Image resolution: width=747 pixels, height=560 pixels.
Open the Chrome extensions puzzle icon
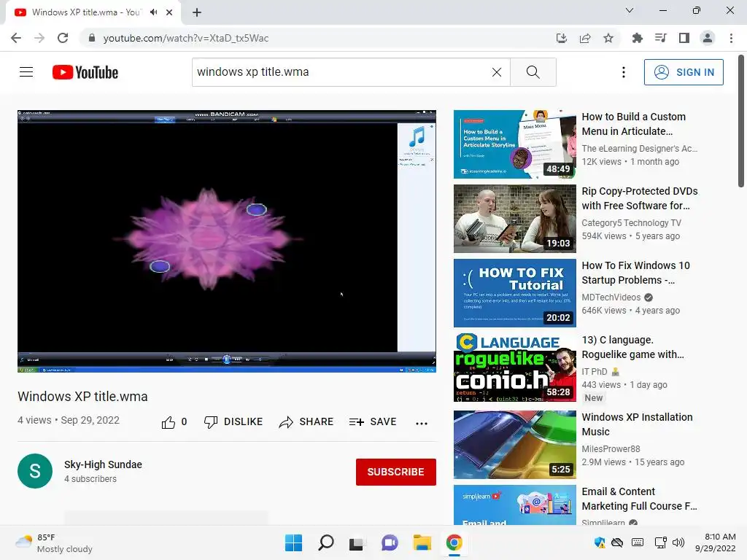click(637, 38)
